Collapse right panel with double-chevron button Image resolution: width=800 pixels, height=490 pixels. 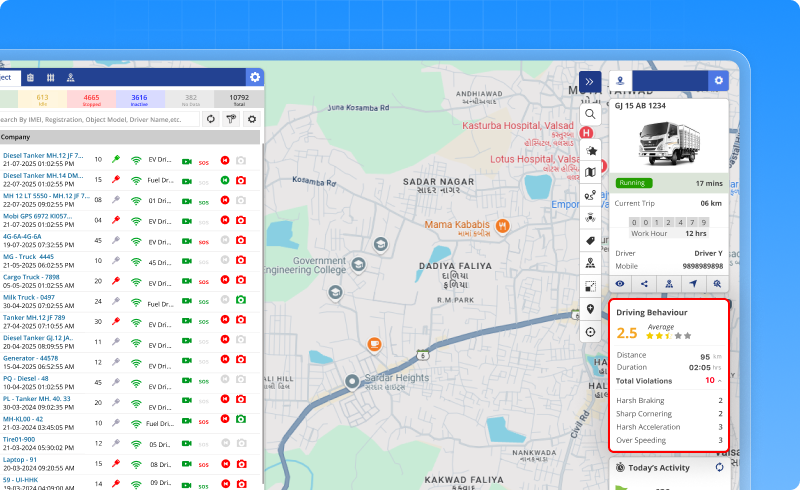(590, 81)
